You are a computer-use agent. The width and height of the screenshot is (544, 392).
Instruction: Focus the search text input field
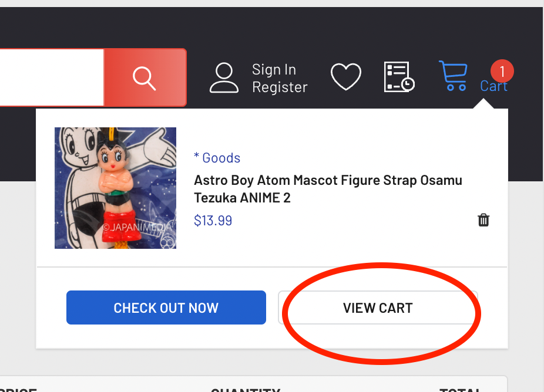pos(52,77)
